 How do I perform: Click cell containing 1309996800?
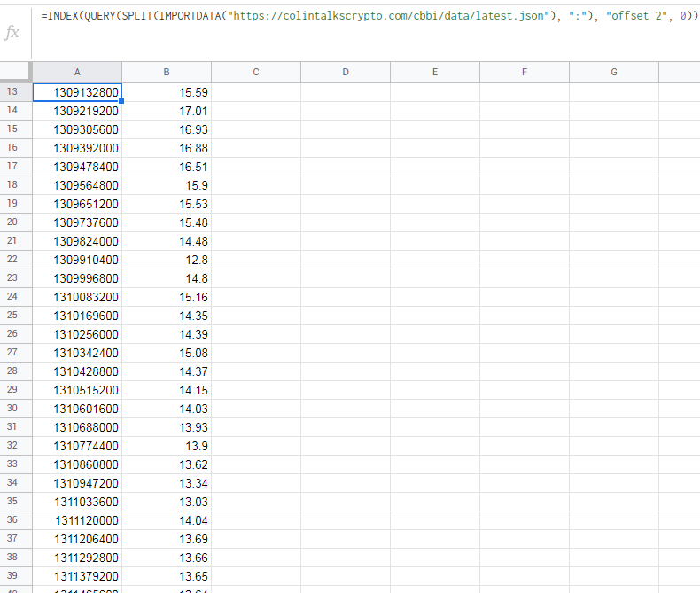pos(77,278)
